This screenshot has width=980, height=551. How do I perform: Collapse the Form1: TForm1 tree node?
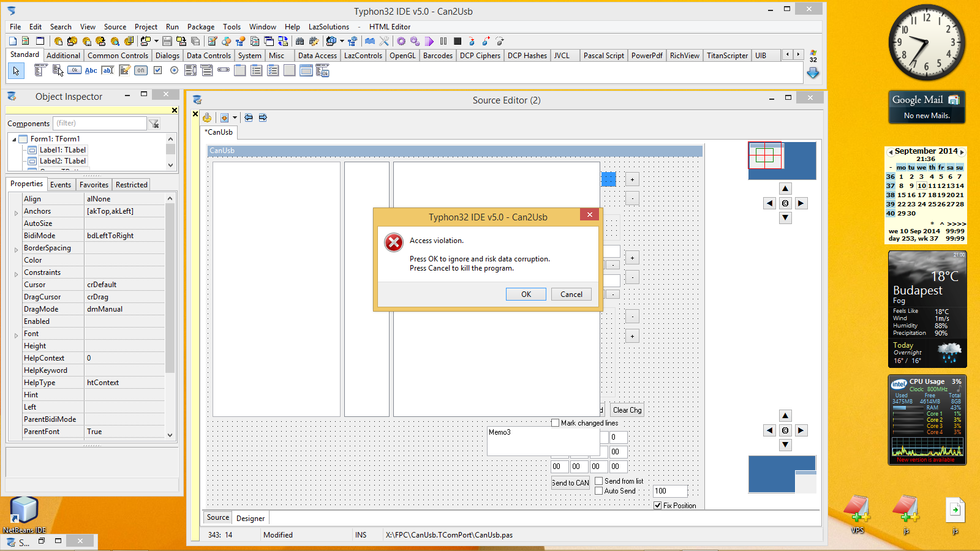pos(14,139)
